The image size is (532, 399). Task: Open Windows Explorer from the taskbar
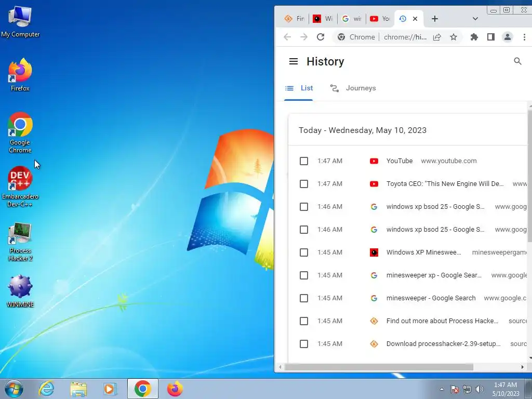coord(78,389)
